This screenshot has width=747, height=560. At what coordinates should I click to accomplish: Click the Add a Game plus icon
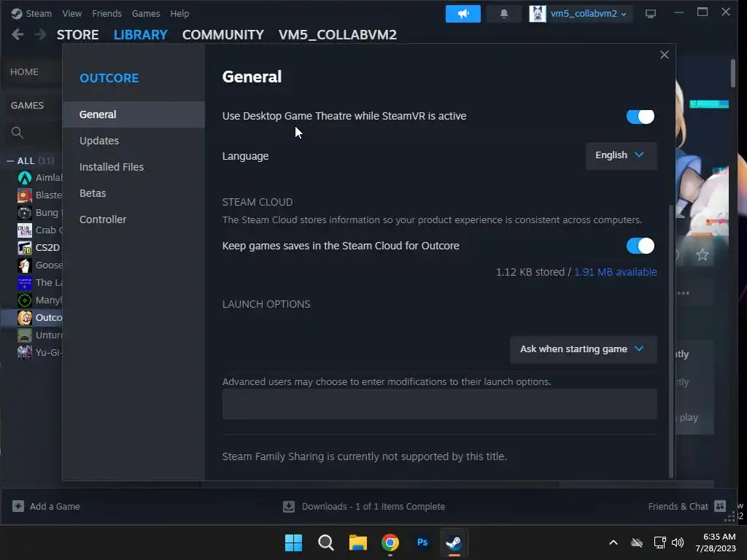click(18, 506)
